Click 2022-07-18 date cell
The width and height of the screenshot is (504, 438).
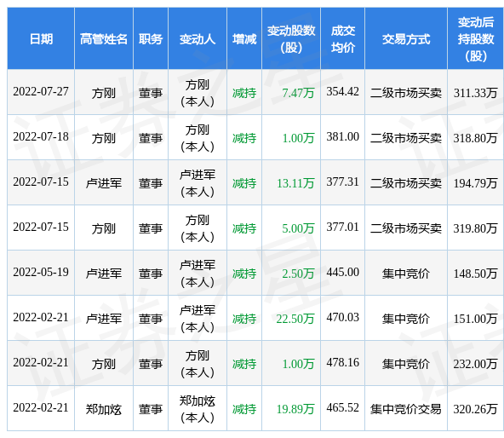(41, 137)
